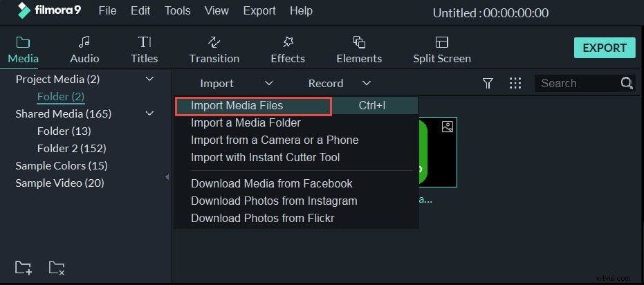Open the Titles panel icon
Viewport: 644px width, 285px height.
(x=144, y=42)
